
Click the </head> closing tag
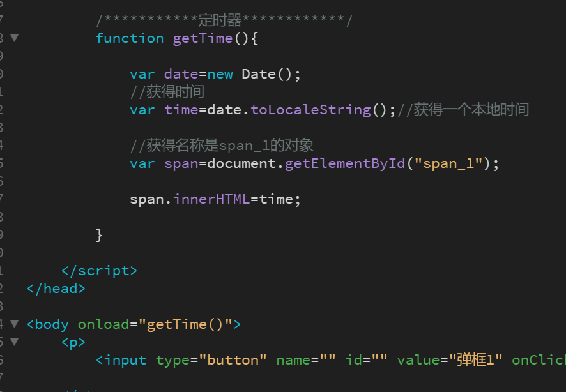(x=56, y=289)
